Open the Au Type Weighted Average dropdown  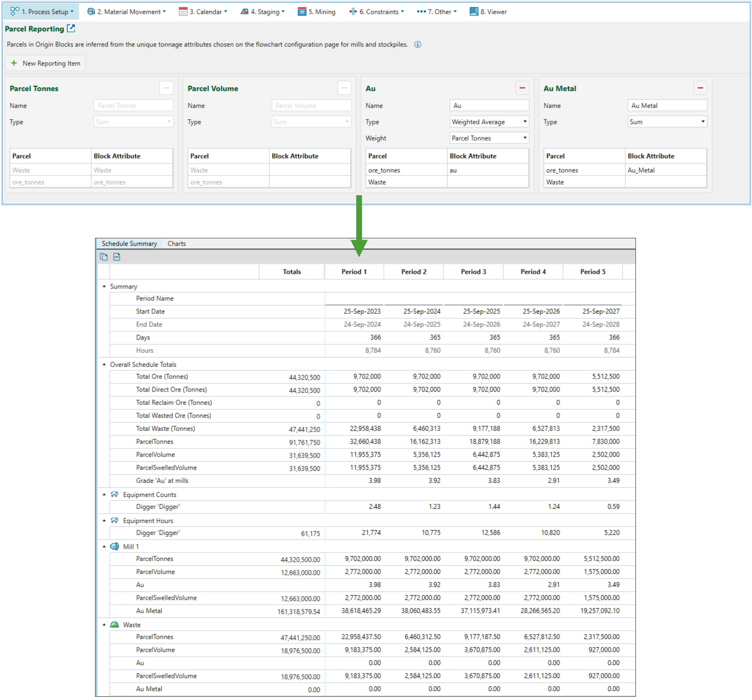point(489,122)
